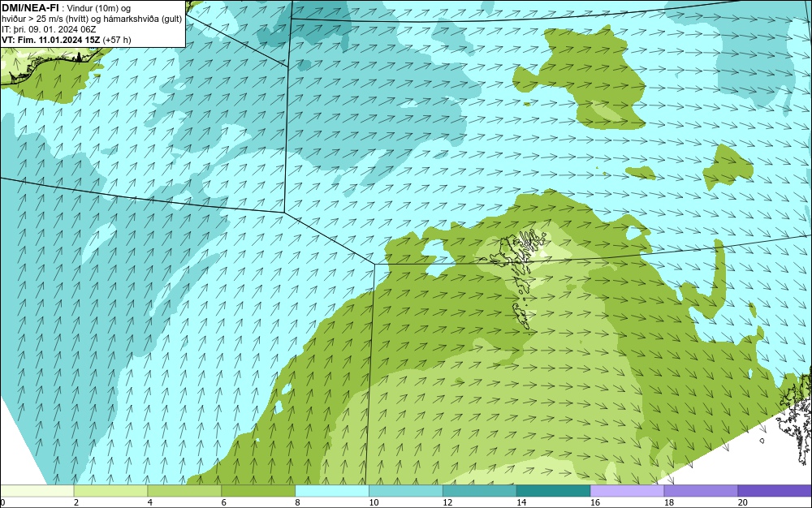Pick the medium teal 12–14 m/s swatch

pyautogui.click(x=480, y=490)
